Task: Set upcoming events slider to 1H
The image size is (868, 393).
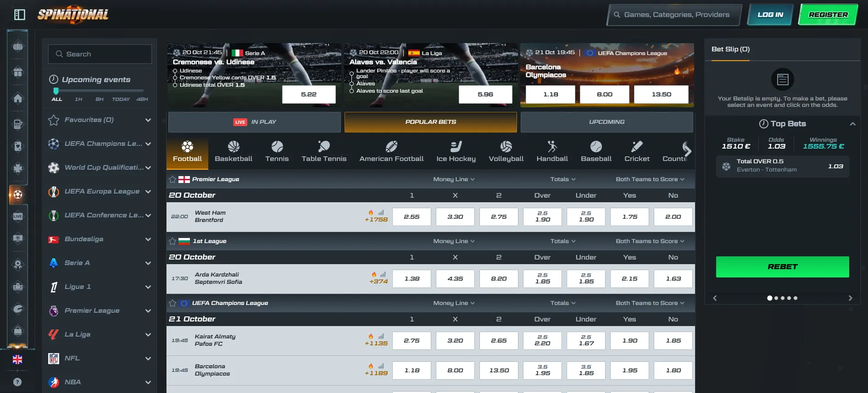Action: pyautogui.click(x=78, y=99)
